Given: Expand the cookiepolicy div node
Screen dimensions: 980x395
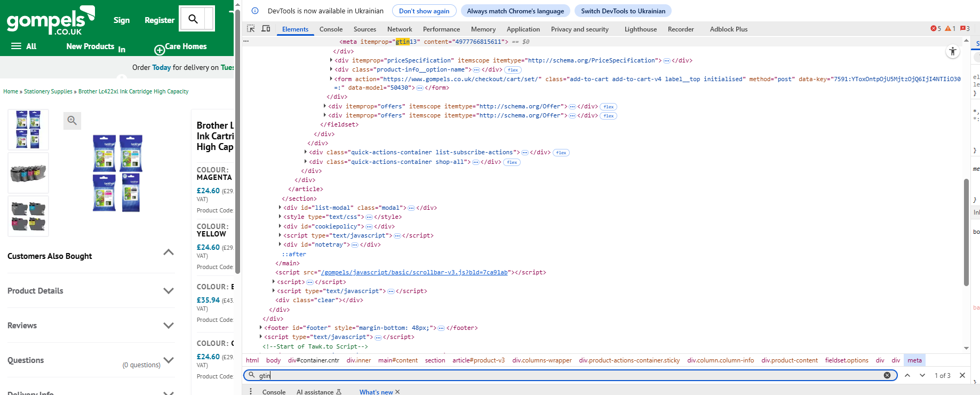Looking at the screenshot, I should [280, 226].
